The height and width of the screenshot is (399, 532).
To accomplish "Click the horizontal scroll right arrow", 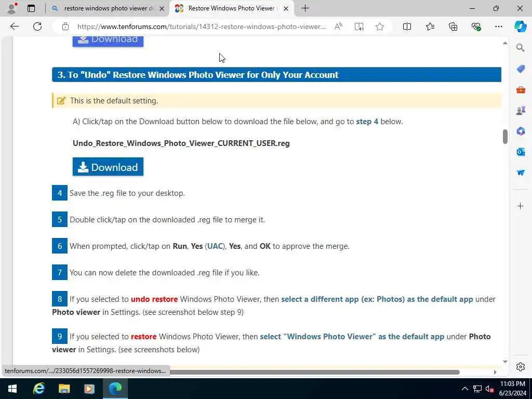I will point(495,372).
